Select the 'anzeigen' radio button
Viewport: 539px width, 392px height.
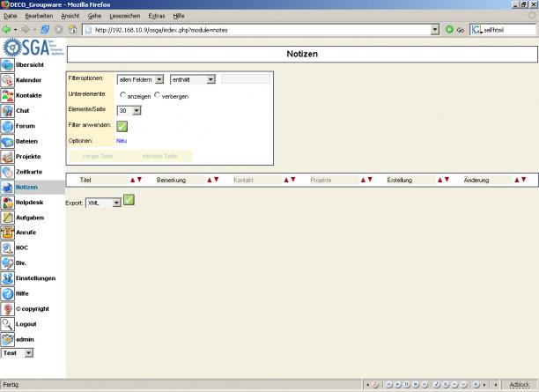point(122,95)
